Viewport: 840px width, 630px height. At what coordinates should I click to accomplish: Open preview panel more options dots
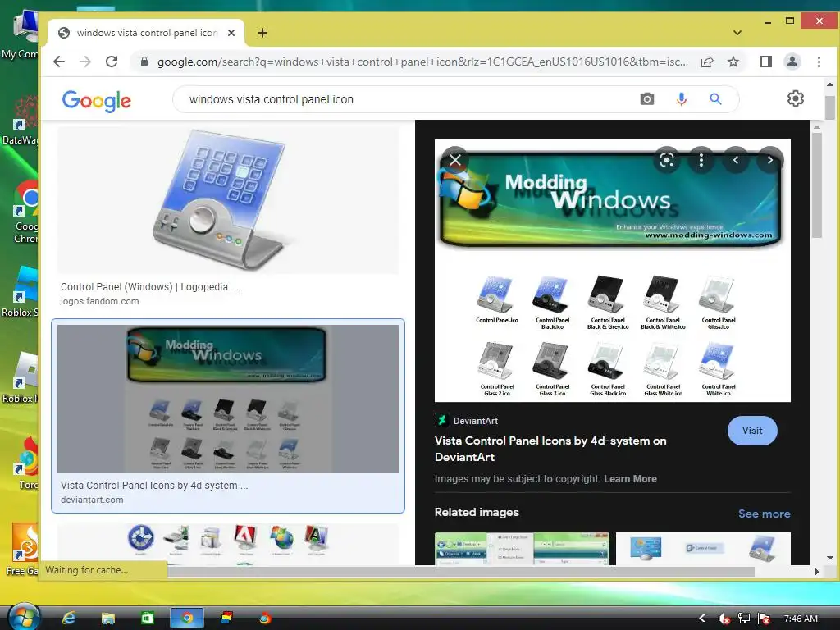pyautogui.click(x=701, y=160)
